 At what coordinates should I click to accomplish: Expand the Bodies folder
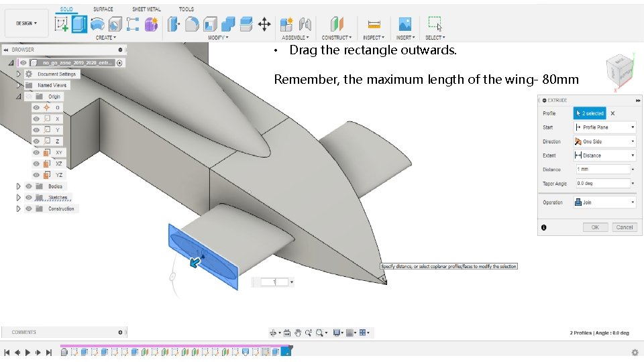(19, 186)
